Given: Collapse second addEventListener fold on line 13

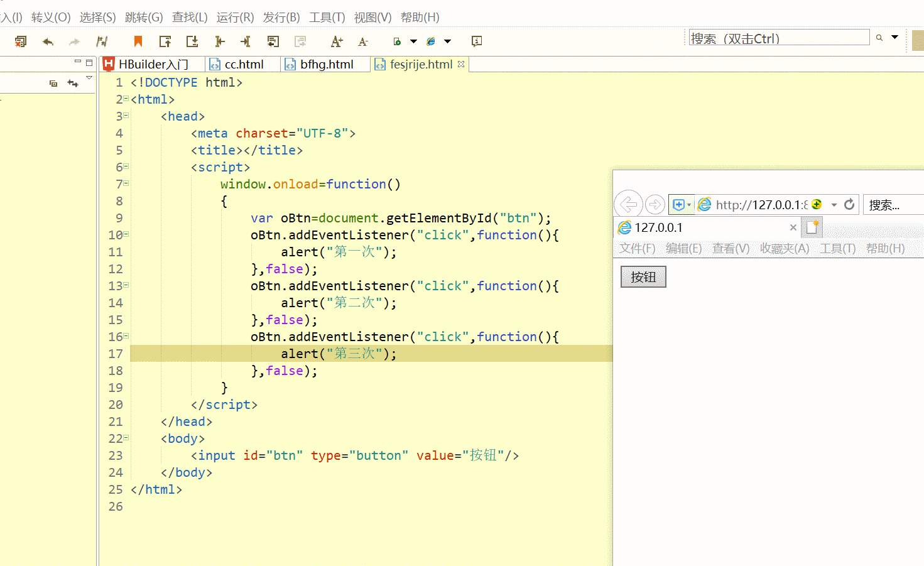Looking at the screenshot, I should [126, 285].
